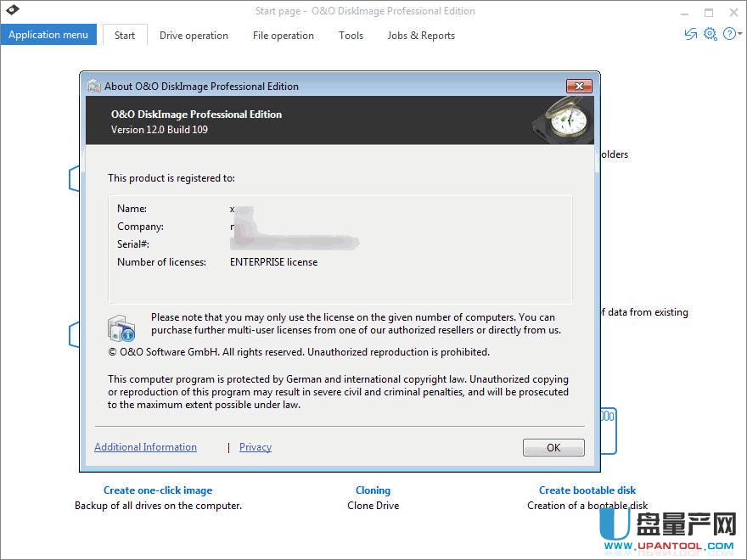The width and height of the screenshot is (747, 560).
Task: Follow the Privacy link
Action: click(256, 447)
